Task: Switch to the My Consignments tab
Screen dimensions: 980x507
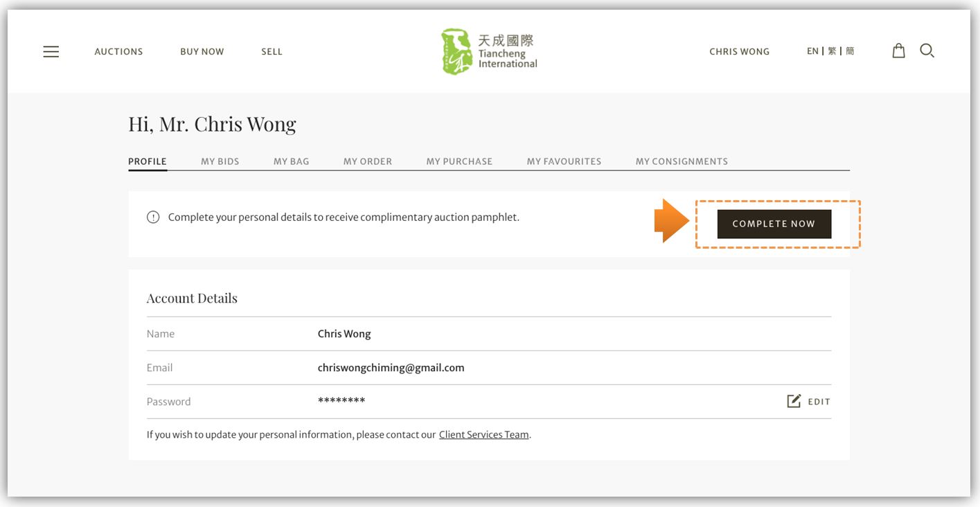Action: coord(681,161)
